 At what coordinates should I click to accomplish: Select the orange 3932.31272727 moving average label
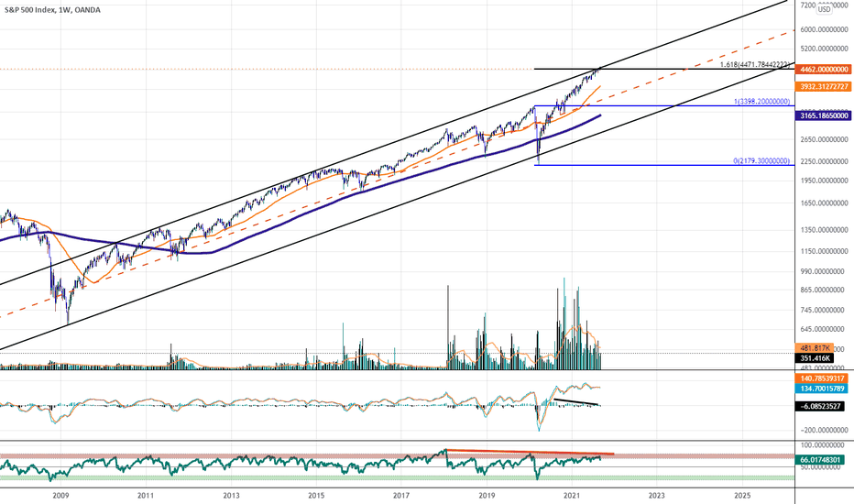pos(823,87)
